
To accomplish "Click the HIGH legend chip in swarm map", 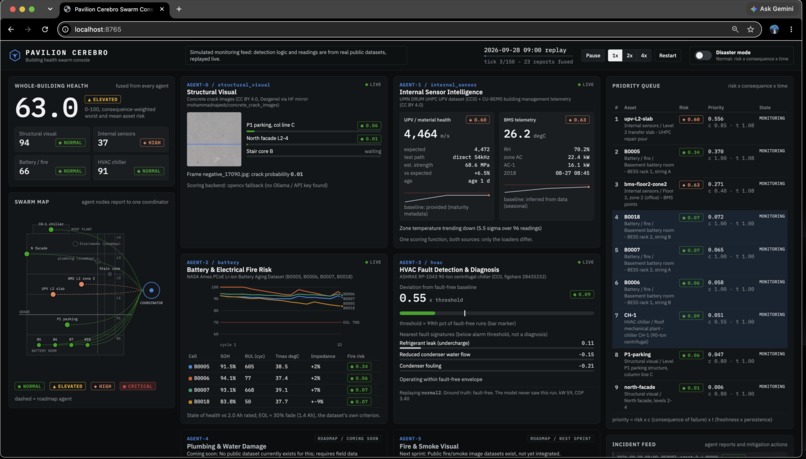I will tap(103, 386).
